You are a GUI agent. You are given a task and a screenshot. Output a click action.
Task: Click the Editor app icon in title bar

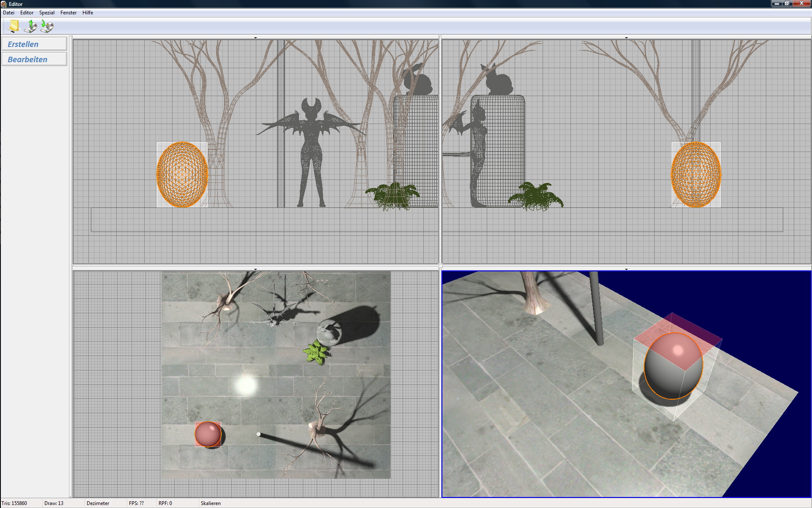coord(4,4)
